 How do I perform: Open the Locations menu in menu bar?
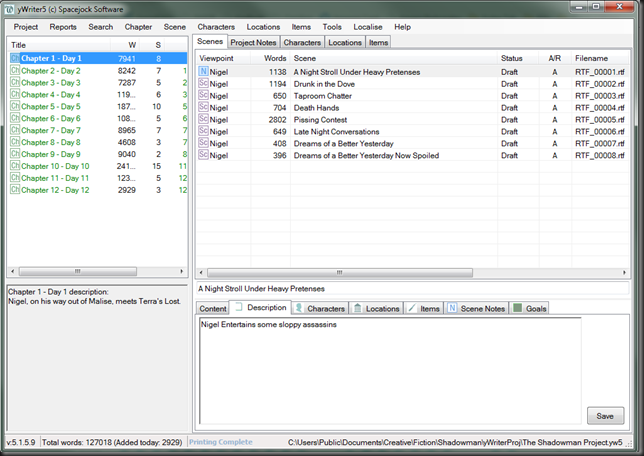(x=263, y=27)
